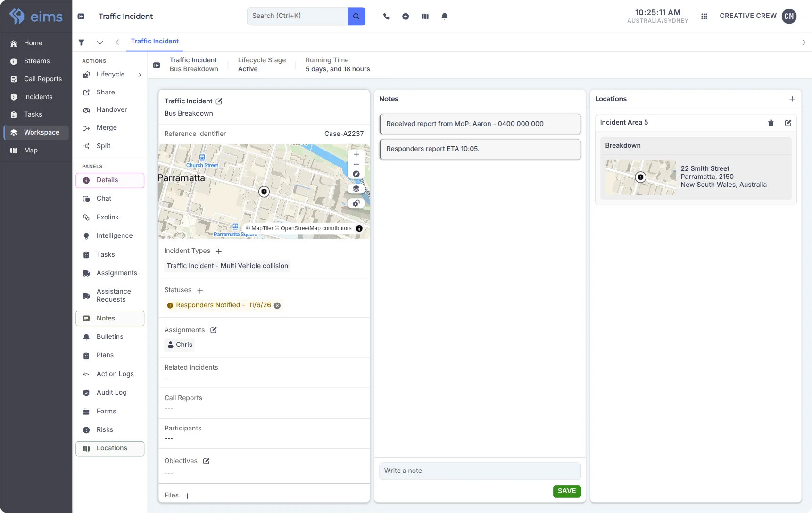Open Incidents in left navigation
Image resolution: width=812 pixels, height=513 pixels.
coord(36,97)
